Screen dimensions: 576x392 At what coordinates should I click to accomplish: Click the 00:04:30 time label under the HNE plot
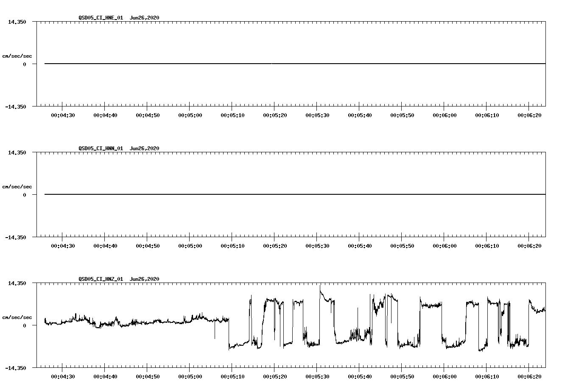(63, 115)
